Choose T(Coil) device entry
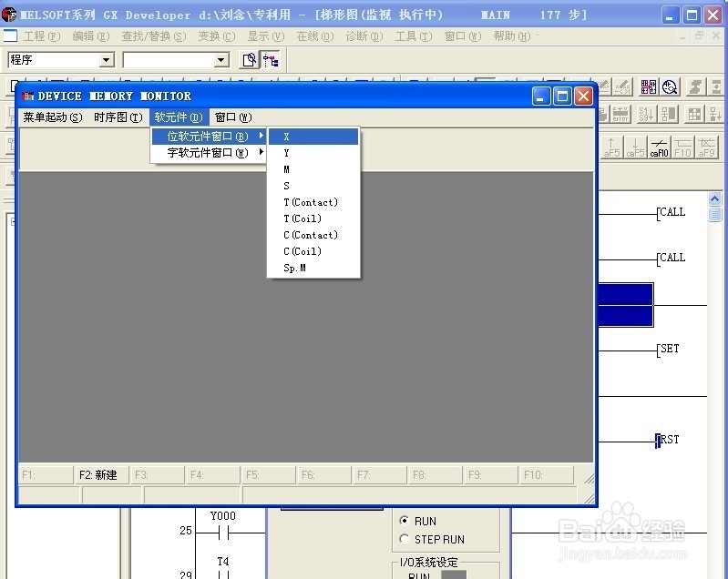This screenshot has height=579, width=728. coord(313,218)
